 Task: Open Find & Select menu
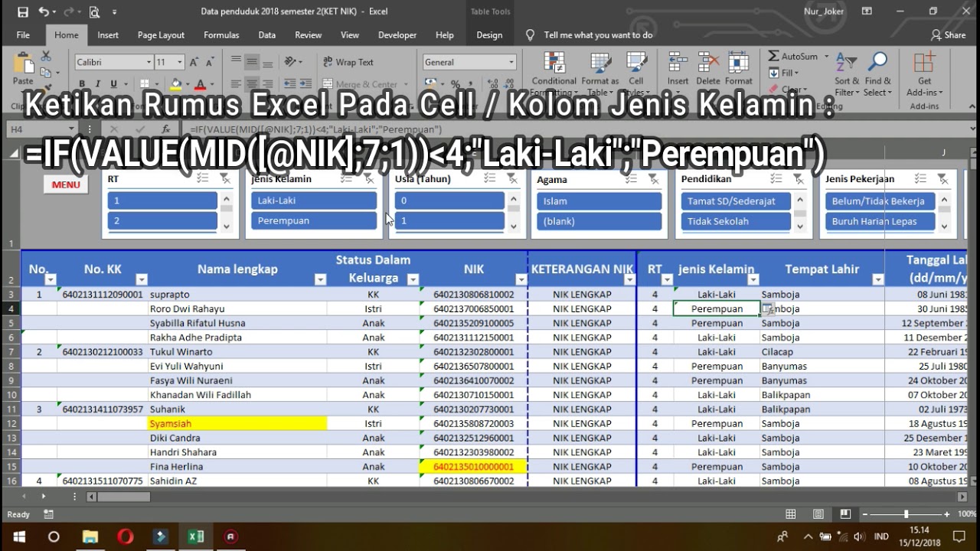tap(878, 74)
